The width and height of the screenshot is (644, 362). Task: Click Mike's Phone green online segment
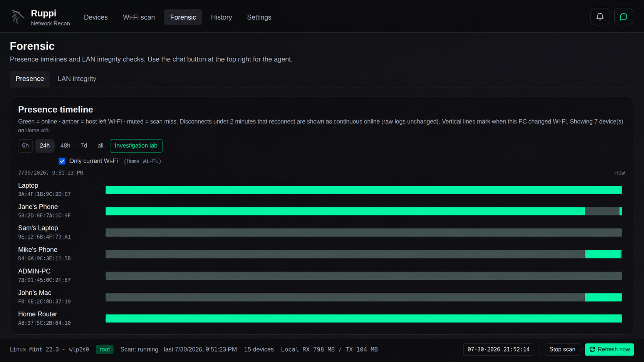[603, 254]
